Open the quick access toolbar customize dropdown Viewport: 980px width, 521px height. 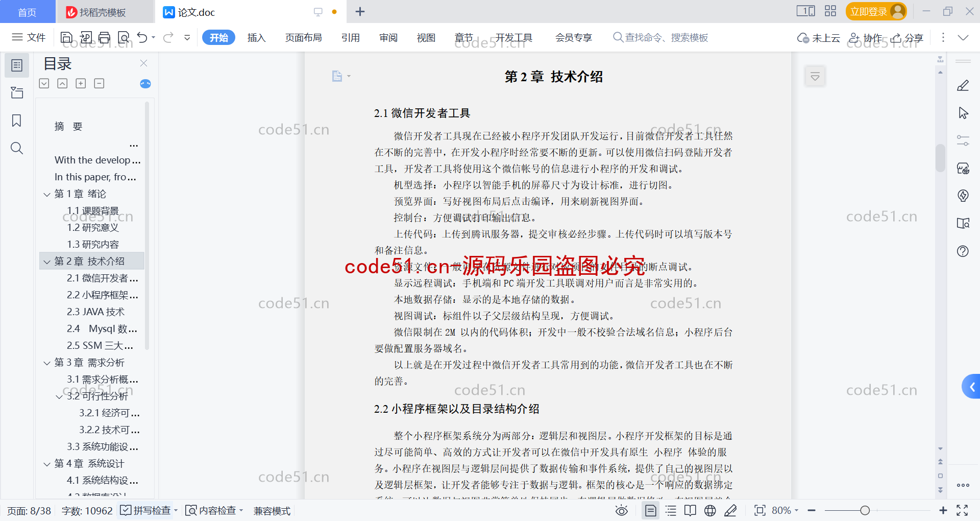[187, 37]
